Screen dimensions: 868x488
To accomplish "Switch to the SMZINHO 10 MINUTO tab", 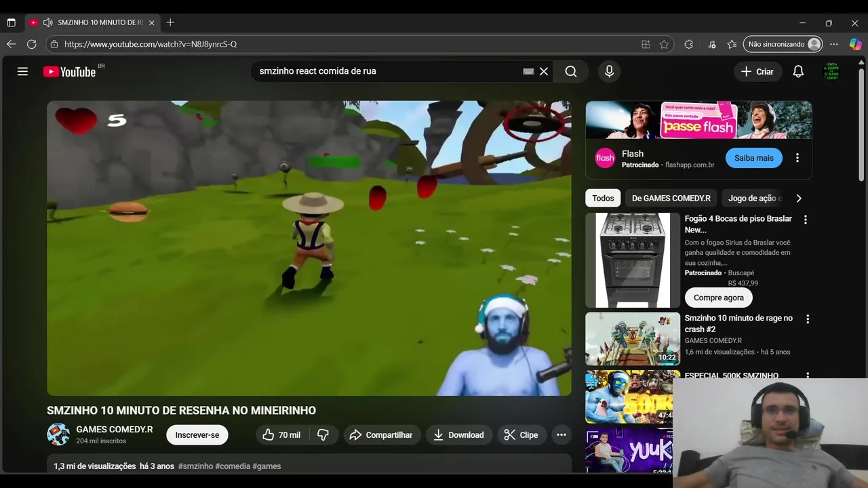I will tap(94, 22).
